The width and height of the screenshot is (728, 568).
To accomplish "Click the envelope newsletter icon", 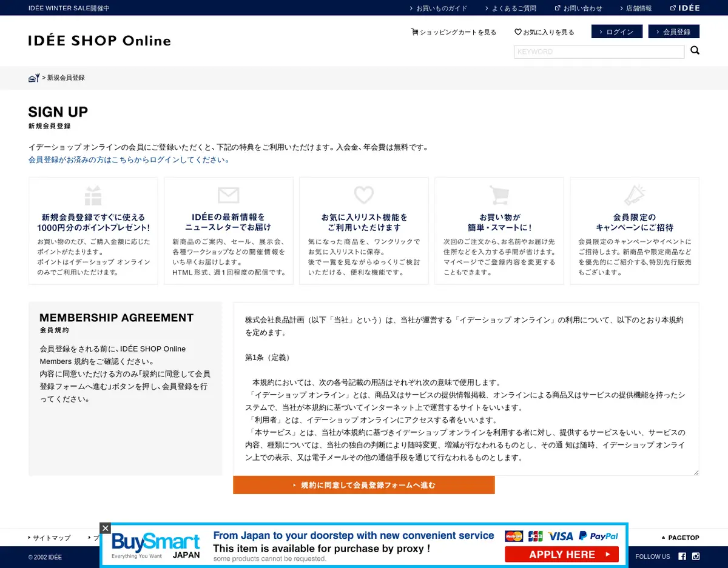I will 229,195.
